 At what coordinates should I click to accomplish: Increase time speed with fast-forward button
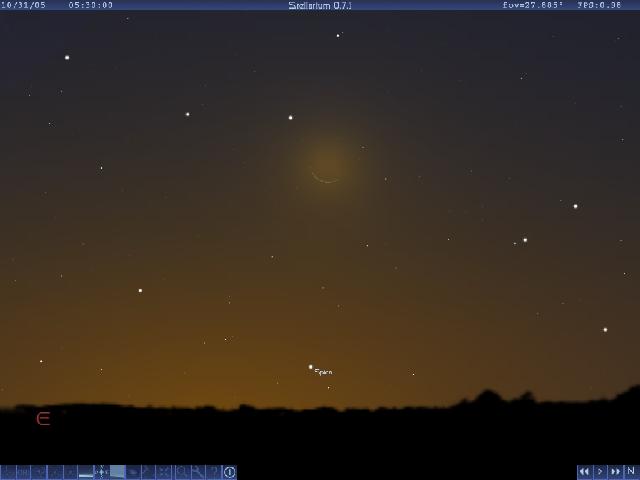[x=615, y=472]
